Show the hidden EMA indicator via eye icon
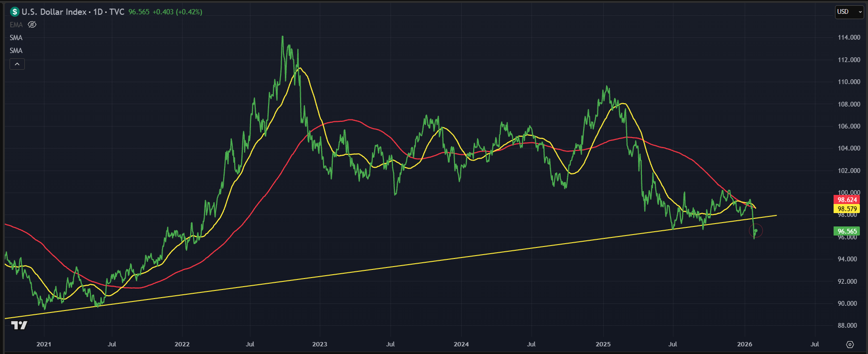Screen dimensions: 868x354 click(x=32, y=25)
